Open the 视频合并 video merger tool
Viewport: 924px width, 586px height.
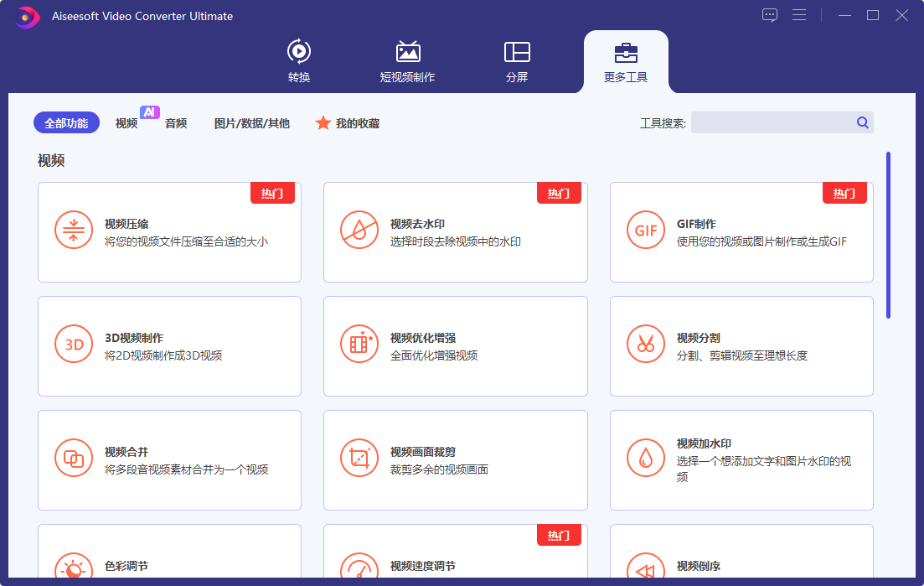click(169, 459)
